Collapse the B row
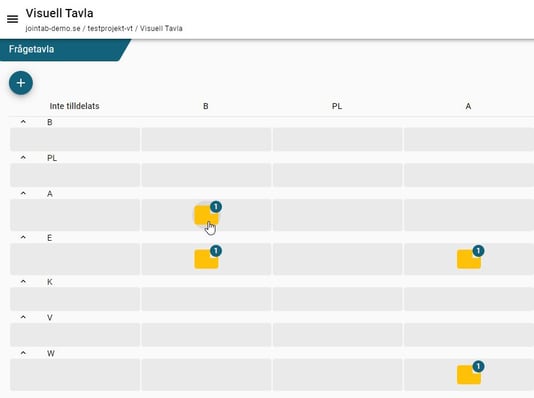Viewport: 534px width, 398px height. coord(23,122)
